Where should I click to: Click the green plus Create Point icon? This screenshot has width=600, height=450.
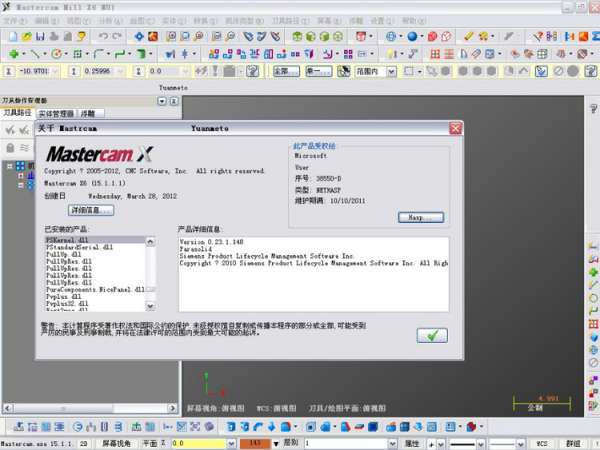[14, 54]
